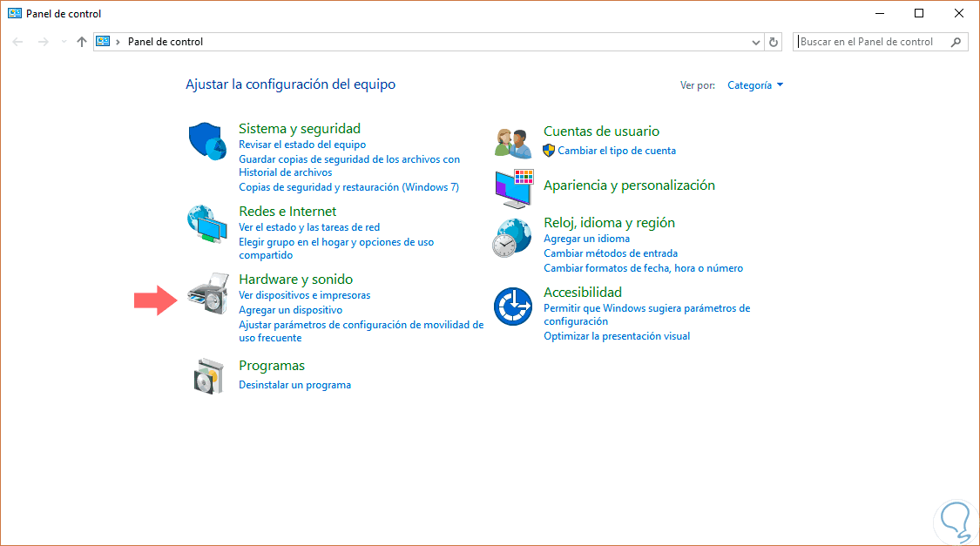Viewport: 980px width, 546px height.
Task: Click the Redes e Internet globe icon
Action: point(206,224)
